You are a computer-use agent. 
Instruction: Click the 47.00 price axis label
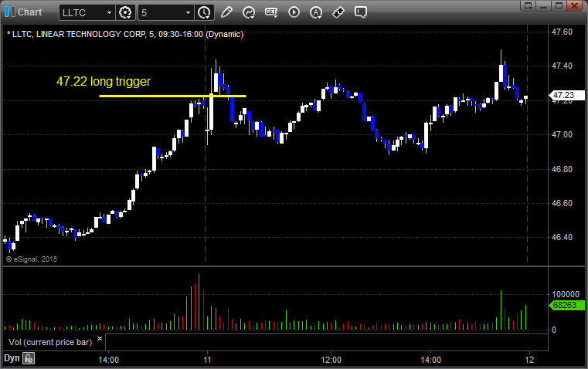click(x=563, y=134)
